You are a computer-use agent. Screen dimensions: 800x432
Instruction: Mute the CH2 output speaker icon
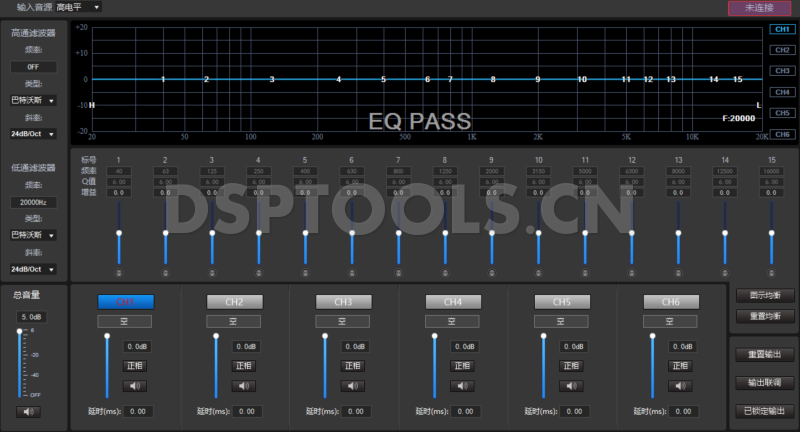click(x=243, y=386)
